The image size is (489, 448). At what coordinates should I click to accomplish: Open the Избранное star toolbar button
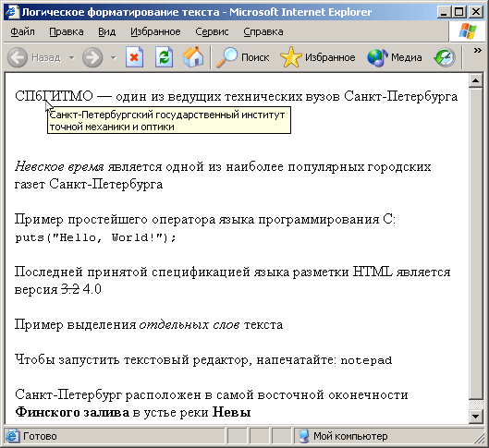pyautogui.click(x=318, y=57)
